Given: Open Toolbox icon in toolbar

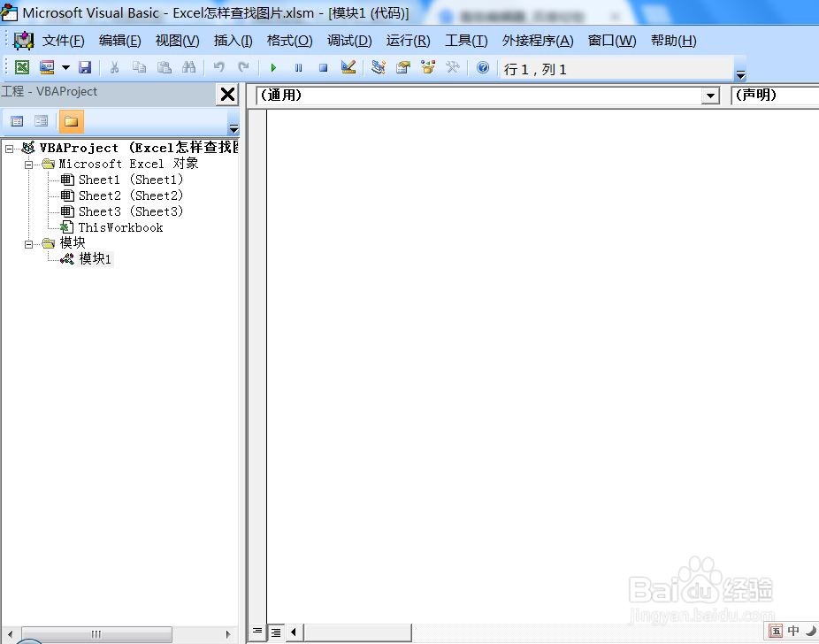Looking at the screenshot, I should coord(453,67).
